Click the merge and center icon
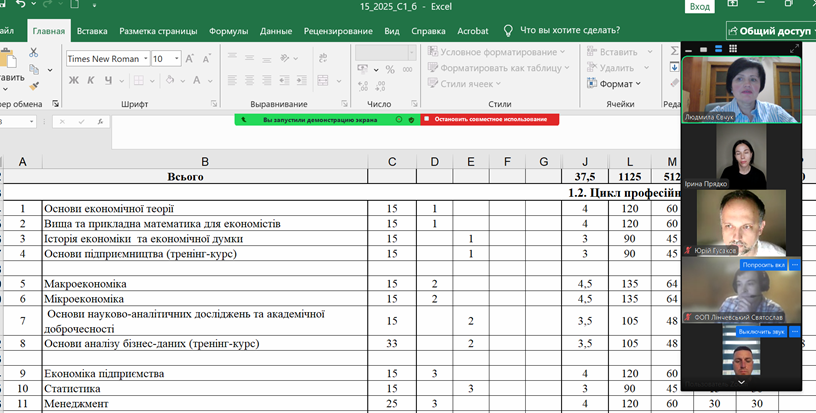Screen dimensions: 816x413 tap(323, 81)
